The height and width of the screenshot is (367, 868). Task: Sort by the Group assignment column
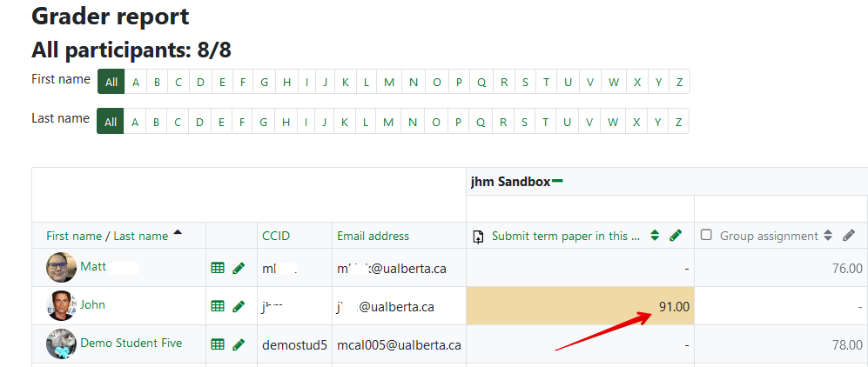(x=831, y=236)
